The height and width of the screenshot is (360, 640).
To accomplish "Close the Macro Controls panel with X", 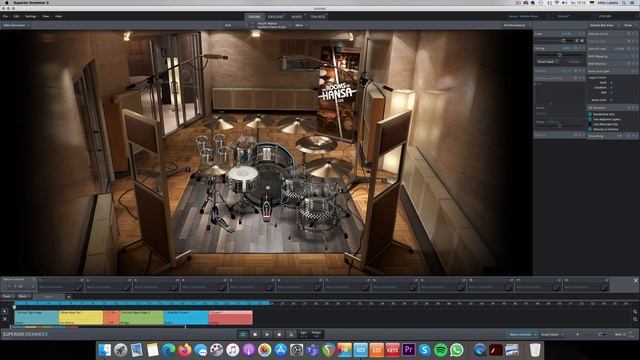I will (x=636, y=280).
